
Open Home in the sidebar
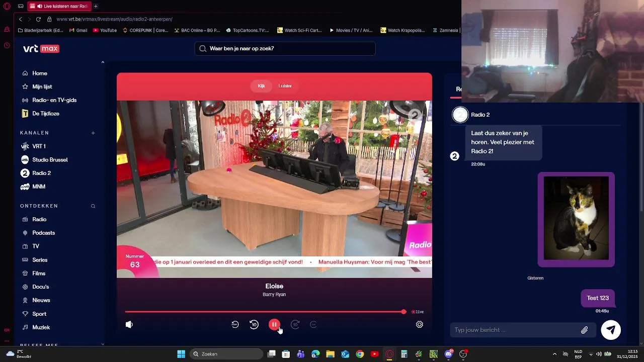(40, 73)
